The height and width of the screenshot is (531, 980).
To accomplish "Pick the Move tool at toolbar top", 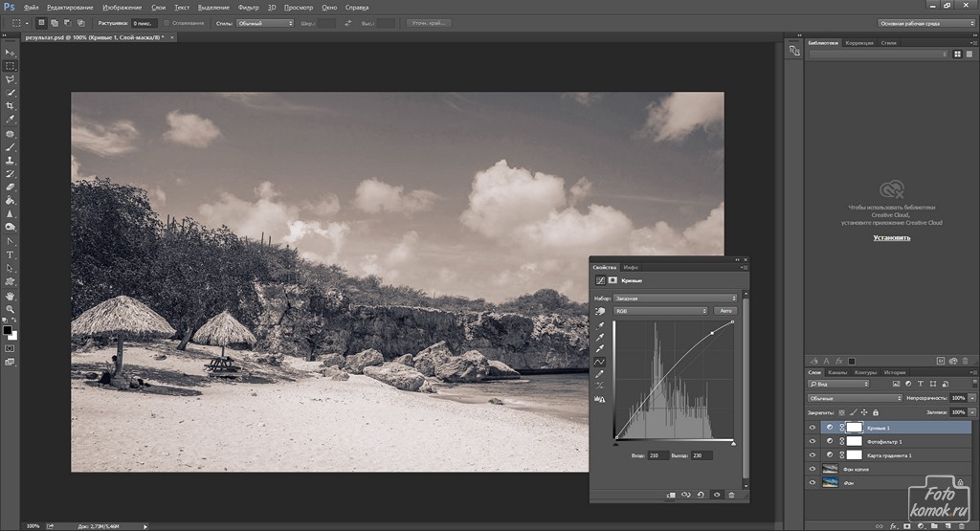I will pyautogui.click(x=11, y=53).
